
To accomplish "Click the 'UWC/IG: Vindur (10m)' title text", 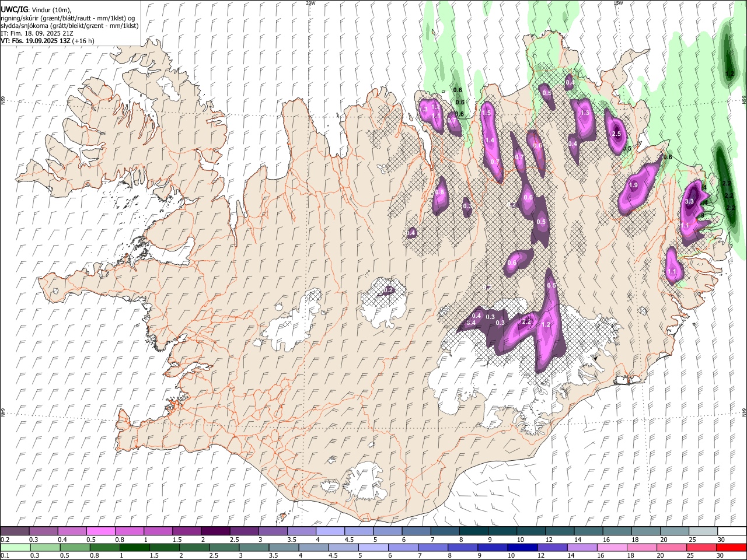I will point(36,9).
